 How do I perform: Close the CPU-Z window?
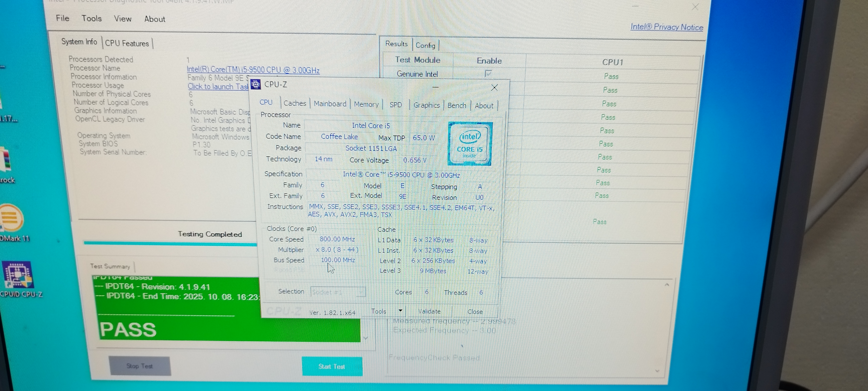tap(494, 88)
